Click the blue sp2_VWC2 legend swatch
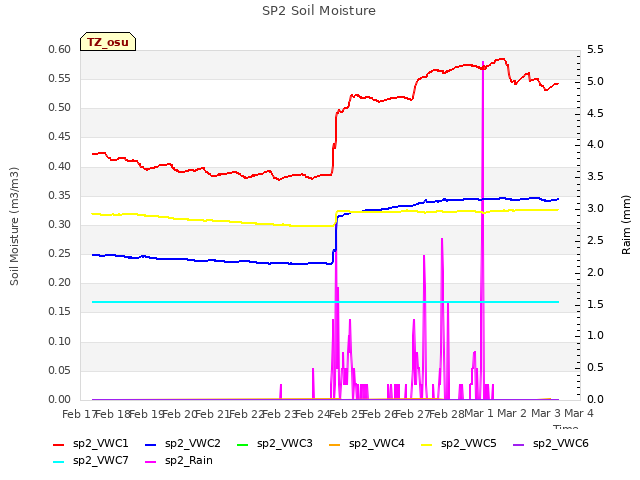The height and width of the screenshot is (480, 640). coord(151,445)
